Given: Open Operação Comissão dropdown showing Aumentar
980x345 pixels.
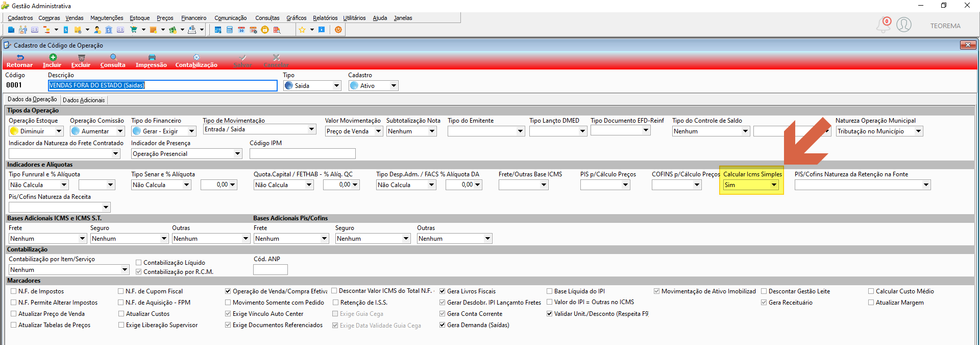Looking at the screenshot, I should tap(97, 131).
